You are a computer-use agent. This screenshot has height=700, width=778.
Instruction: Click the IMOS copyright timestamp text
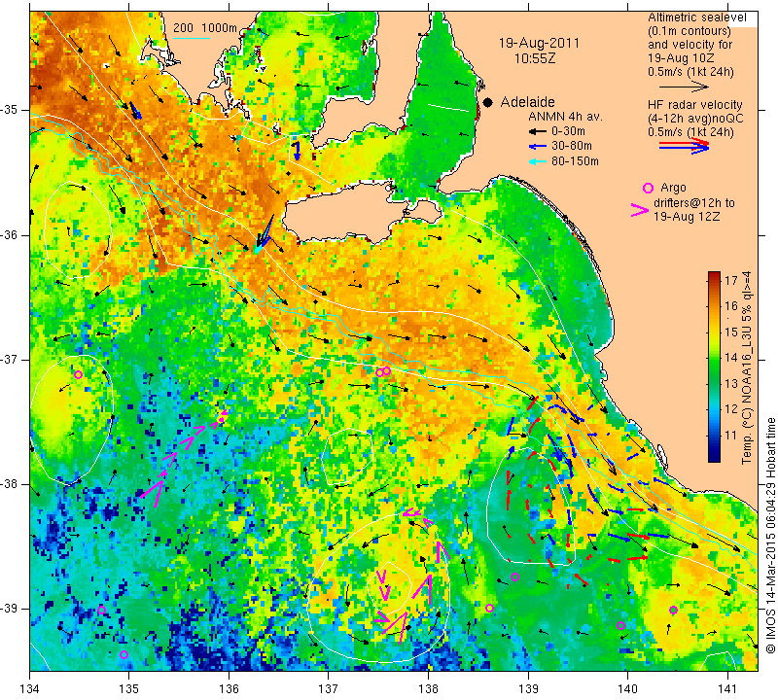(770, 536)
